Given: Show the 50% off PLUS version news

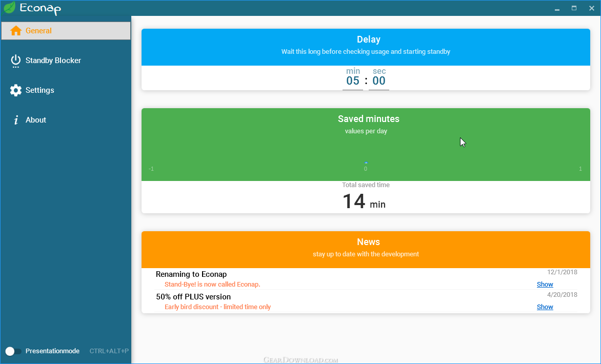Looking at the screenshot, I should click(x=545, y=307).
